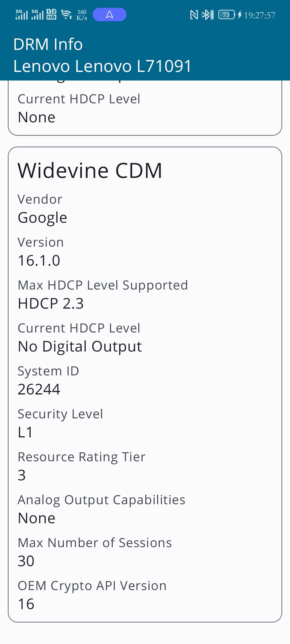This screenshot has height=644, width=290.
Task: Select the Lenovo L71091 device name
Action: click(x=103, y=66)
